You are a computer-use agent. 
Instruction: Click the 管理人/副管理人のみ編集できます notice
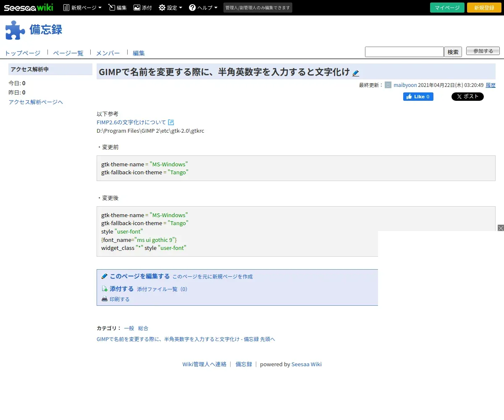pyautogui.click(x=258, y=8)
